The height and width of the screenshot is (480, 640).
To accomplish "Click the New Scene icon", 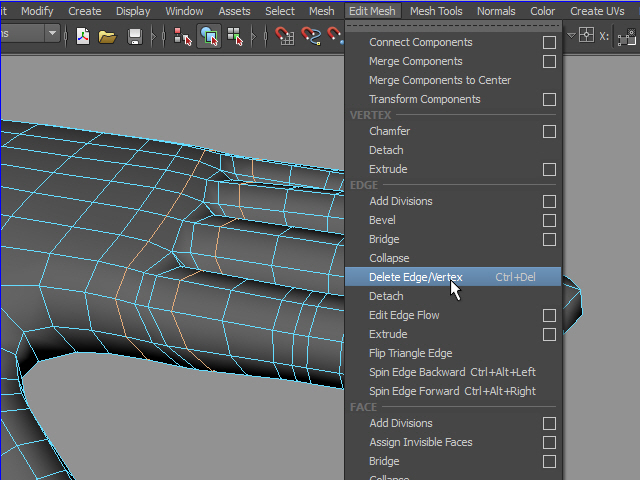I will click(x=83, y=36).
